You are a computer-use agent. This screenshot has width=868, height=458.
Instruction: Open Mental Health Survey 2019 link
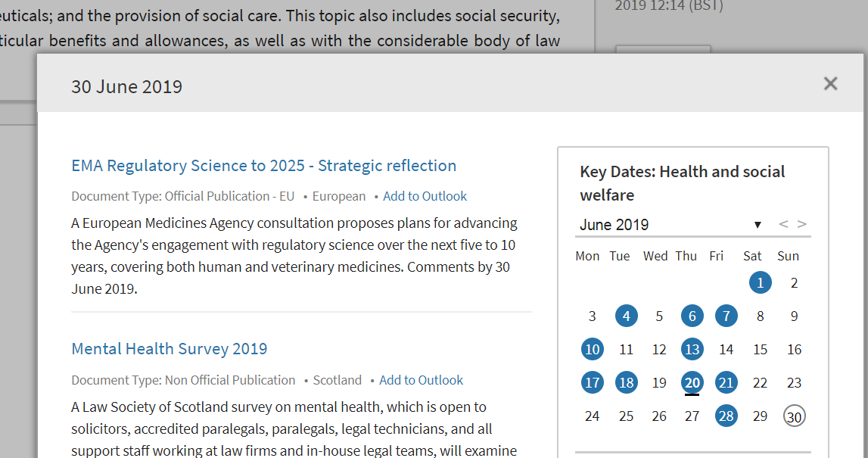pos(169,349)
